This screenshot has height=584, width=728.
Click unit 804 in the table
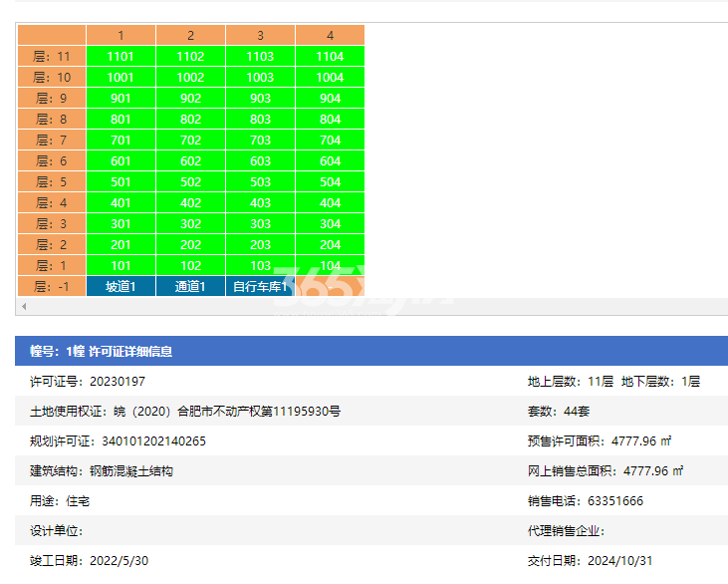click(330, 119)
